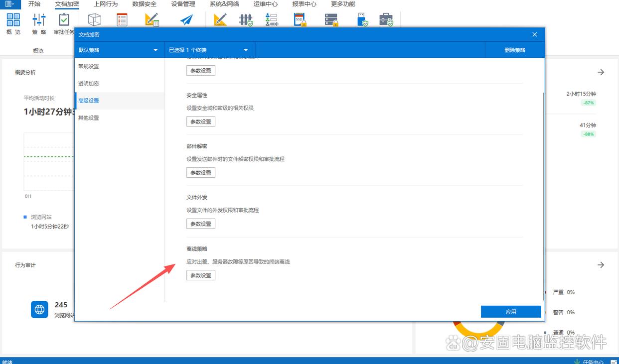Viewport: 619px width, 364px height.
Task: Switch to the 上网行为 menu tab
Action: (x=106, y=4)
